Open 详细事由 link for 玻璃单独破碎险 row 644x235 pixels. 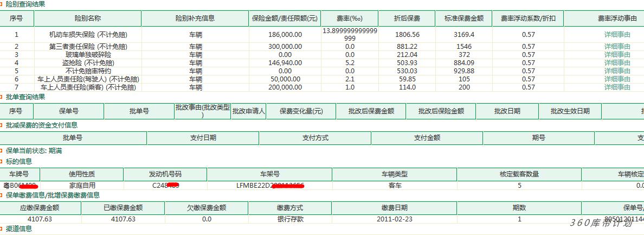click(617, 55)
